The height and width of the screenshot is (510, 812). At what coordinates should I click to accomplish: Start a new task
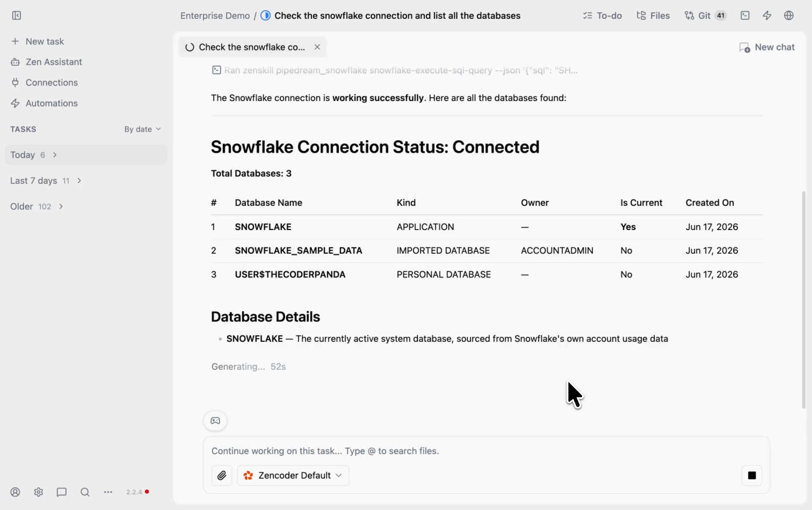click(38, 42)
